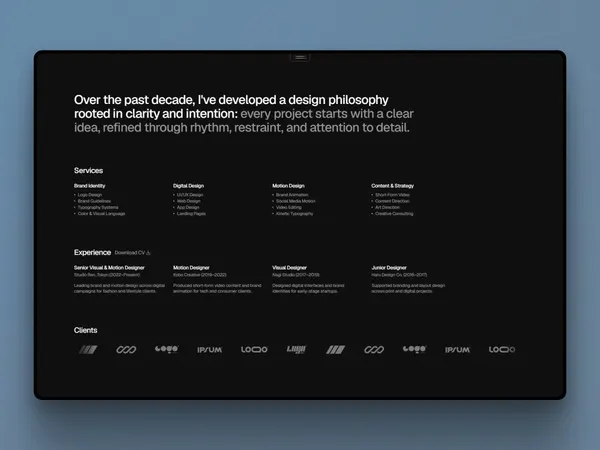Select the Motion Designer job title
Screen dimensions: 600x450
(191, 268)
